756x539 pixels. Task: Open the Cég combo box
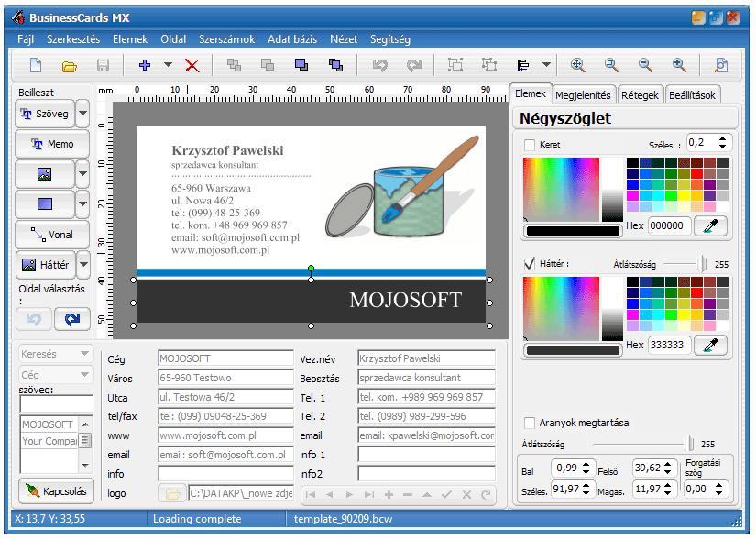coord(55,375)
